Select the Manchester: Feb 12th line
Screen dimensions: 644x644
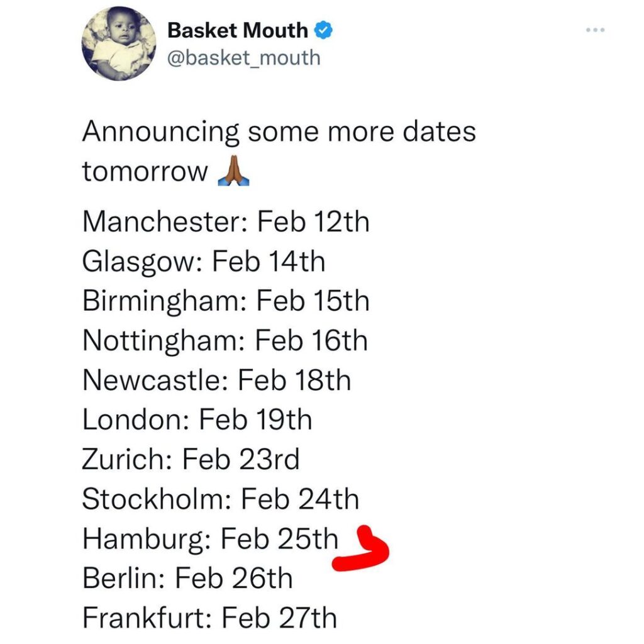pyautogui.click(x=226, y=222)
